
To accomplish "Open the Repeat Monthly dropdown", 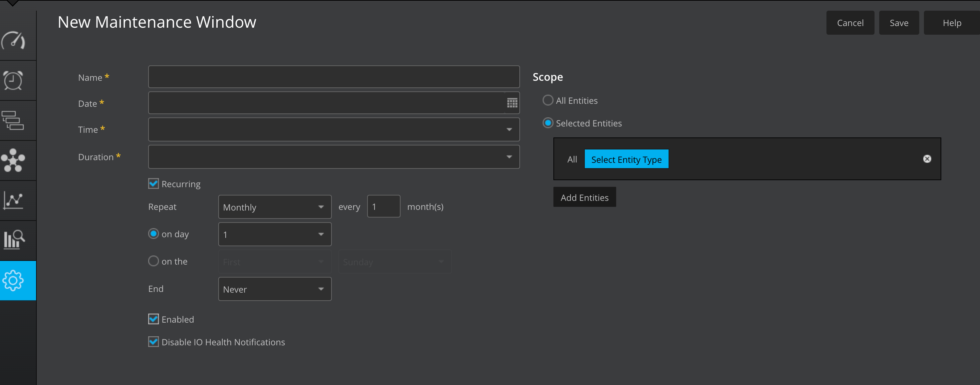I will [275, 207].
